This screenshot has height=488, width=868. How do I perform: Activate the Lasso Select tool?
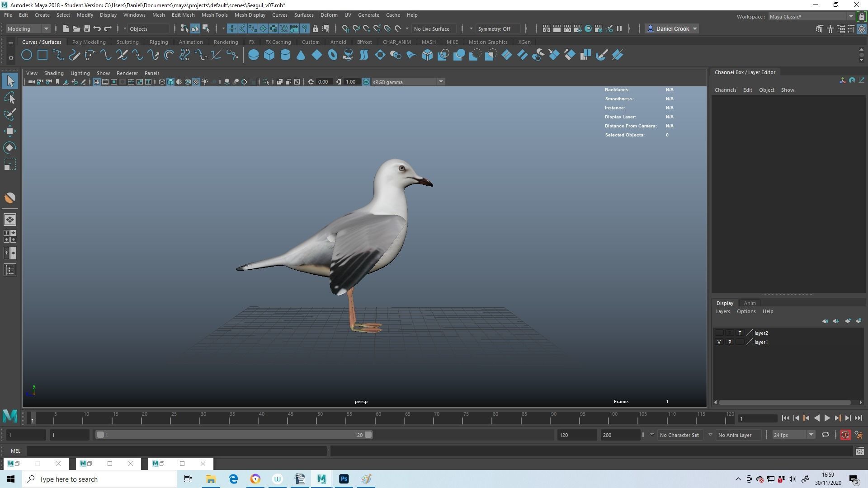[x=10, y=98]
